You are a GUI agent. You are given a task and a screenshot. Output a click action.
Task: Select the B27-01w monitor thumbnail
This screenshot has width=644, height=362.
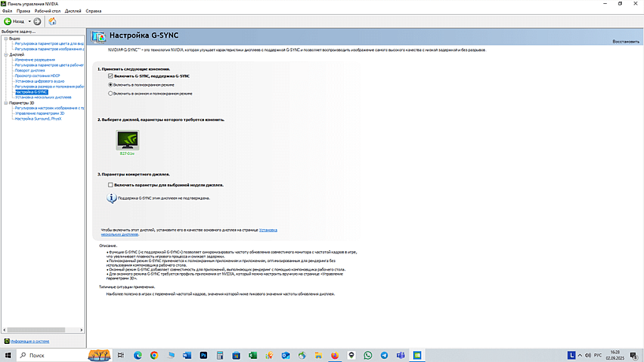[127, 140]
